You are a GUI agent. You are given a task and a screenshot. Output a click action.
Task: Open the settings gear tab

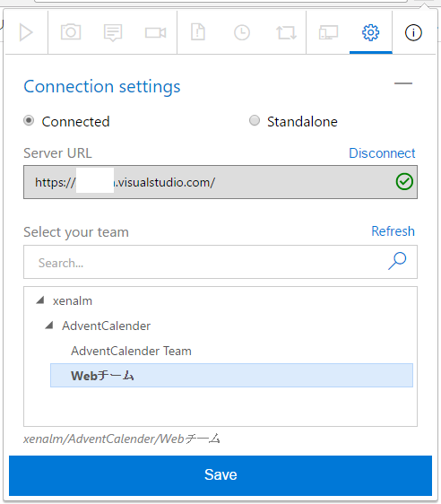click(x=371, y=32)
